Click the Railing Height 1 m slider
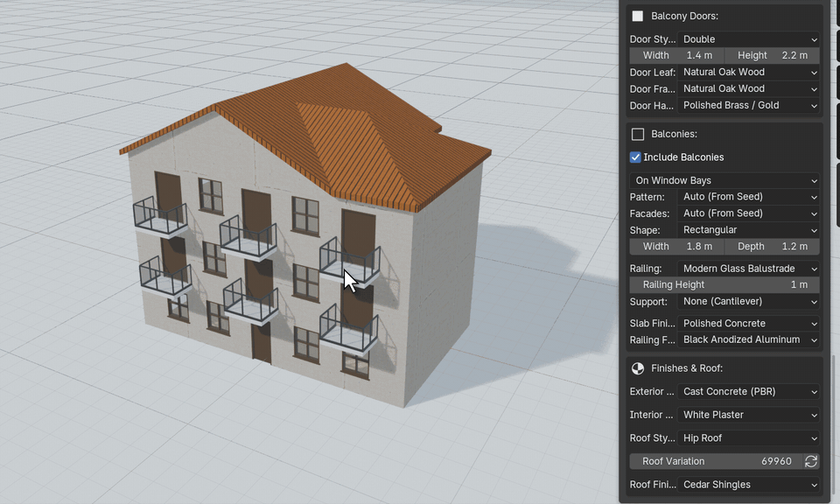This screenshot has width=840, height=504. coord(724,284)
